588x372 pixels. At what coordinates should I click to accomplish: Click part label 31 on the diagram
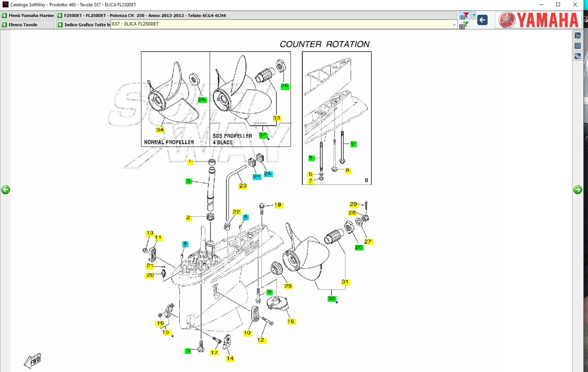tap(345, 282)
